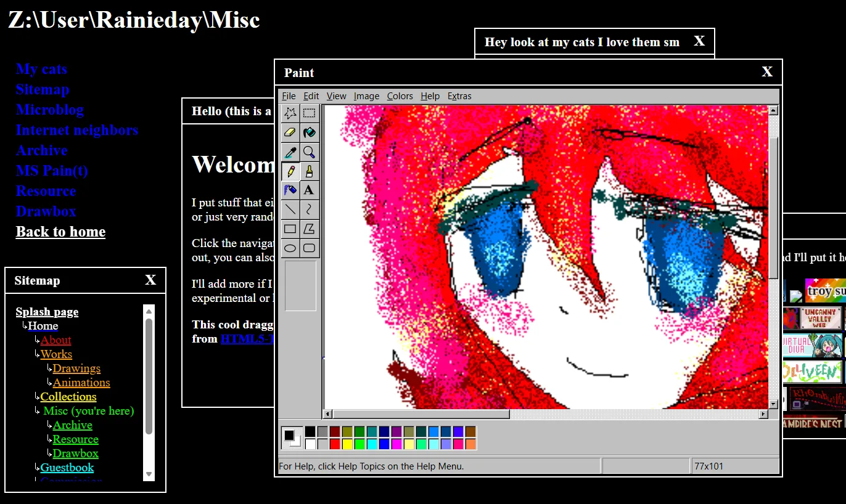846x504 pixels.
Task: Select the Pick Color eyedropper tool
Action: click(x=290, y=152)
